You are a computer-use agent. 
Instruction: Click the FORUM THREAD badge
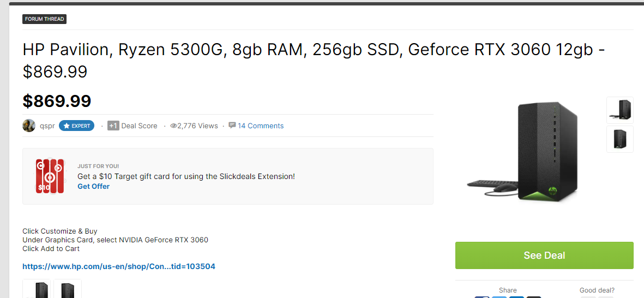44,19
